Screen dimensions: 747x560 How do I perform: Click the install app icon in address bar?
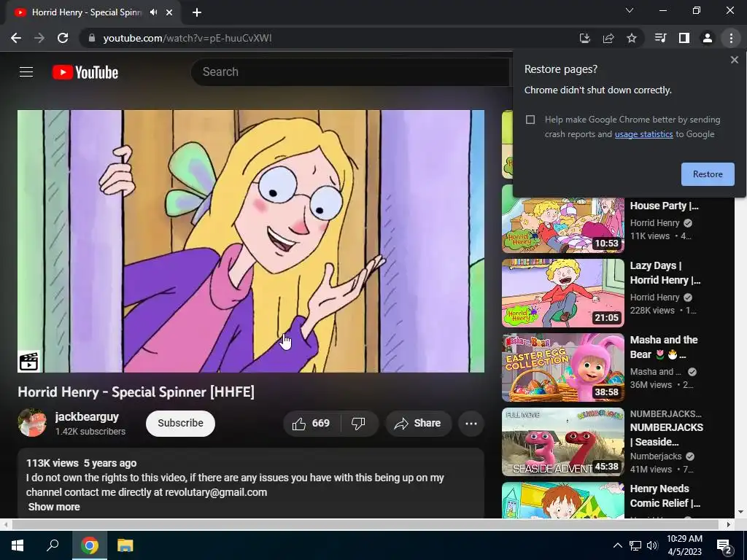coord(584,38)
